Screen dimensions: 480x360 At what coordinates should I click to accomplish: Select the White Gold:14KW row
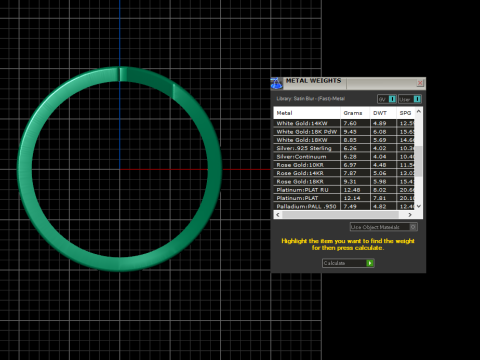[x=344, y=123]
